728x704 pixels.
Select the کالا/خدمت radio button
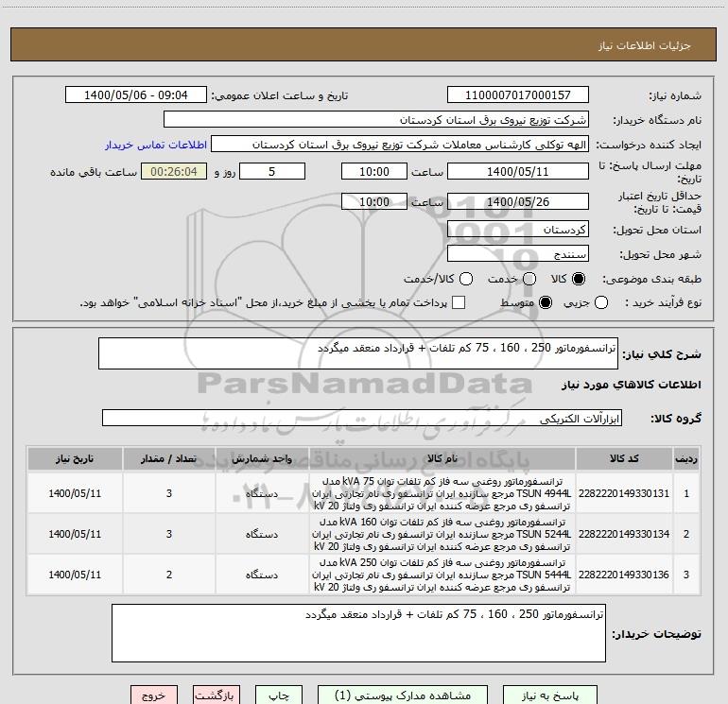click(x=466, y=279)
